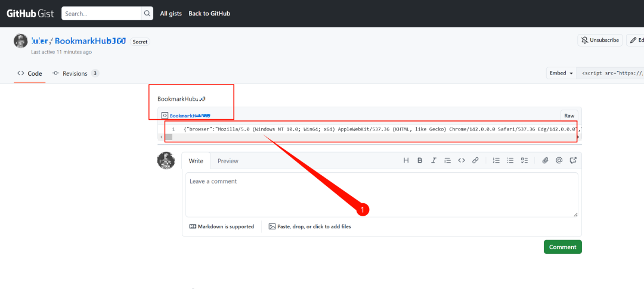Open the All gists link

171,13
